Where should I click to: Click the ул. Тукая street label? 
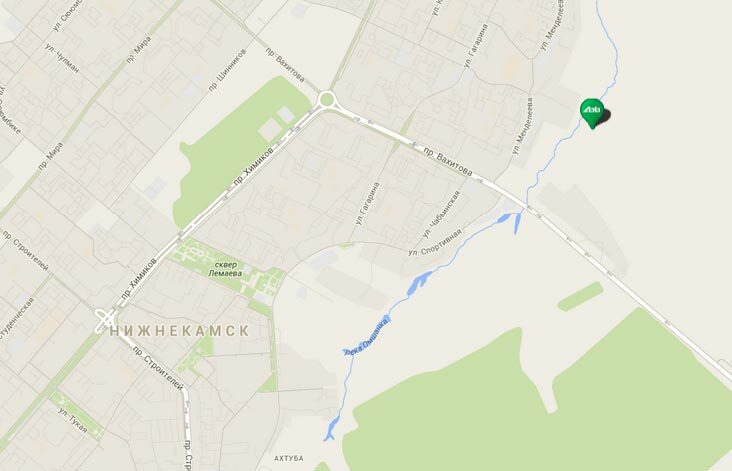pyautogui.click(x=73, y=421)
